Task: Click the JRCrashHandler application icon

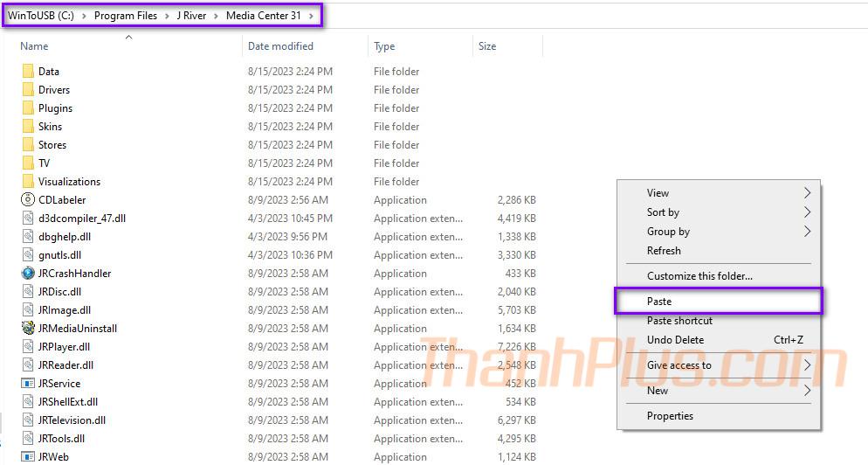Action: 28,274
